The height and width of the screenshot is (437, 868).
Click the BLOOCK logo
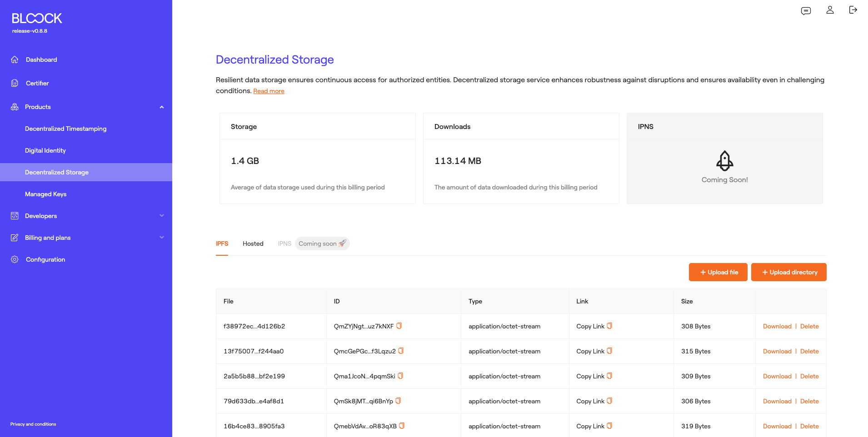coord(37,18)
